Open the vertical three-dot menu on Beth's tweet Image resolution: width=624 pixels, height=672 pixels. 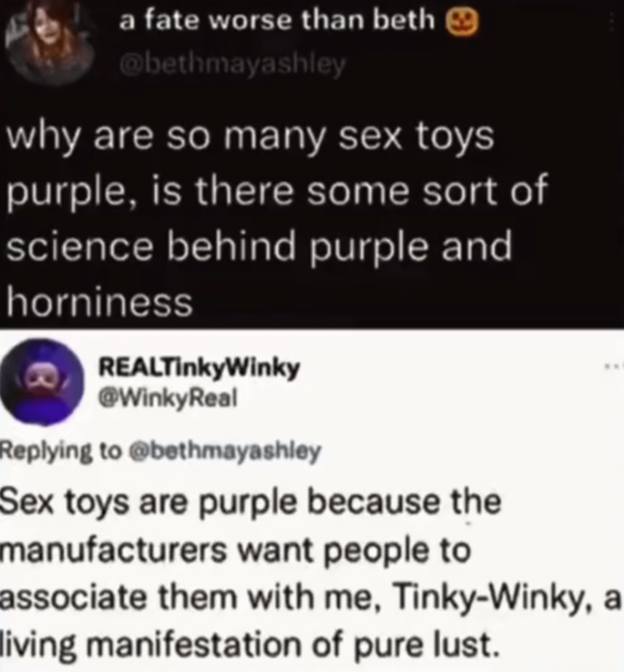(621, 25)
